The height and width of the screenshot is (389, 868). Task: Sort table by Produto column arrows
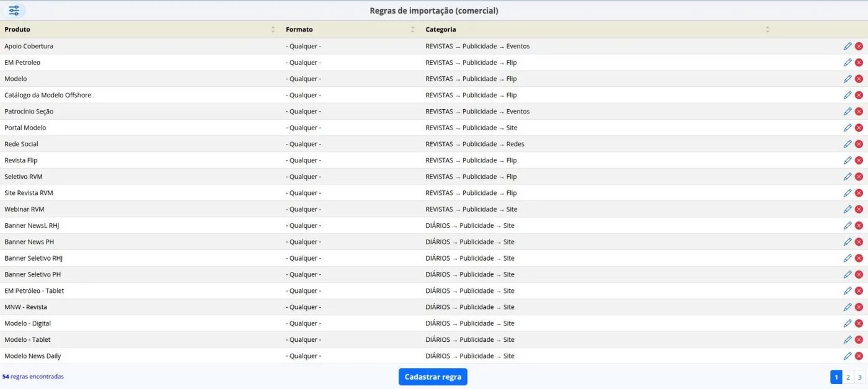click(273, 29)
